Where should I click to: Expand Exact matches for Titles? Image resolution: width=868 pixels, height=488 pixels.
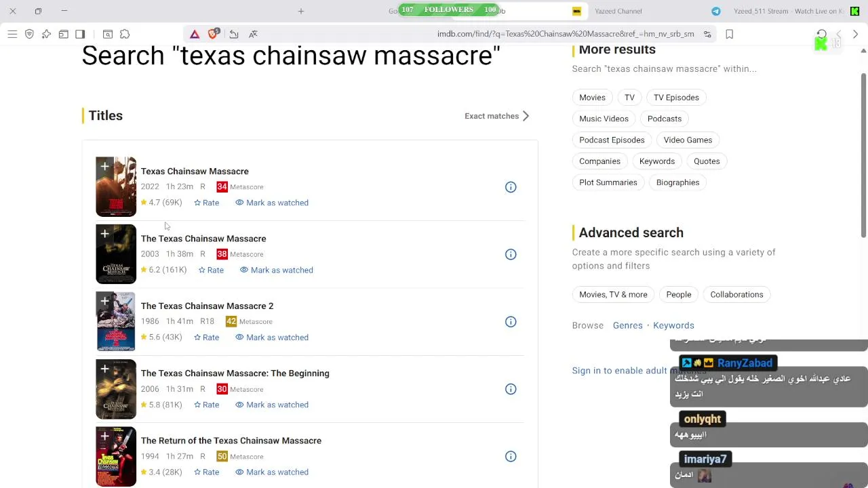coord(497,116)
